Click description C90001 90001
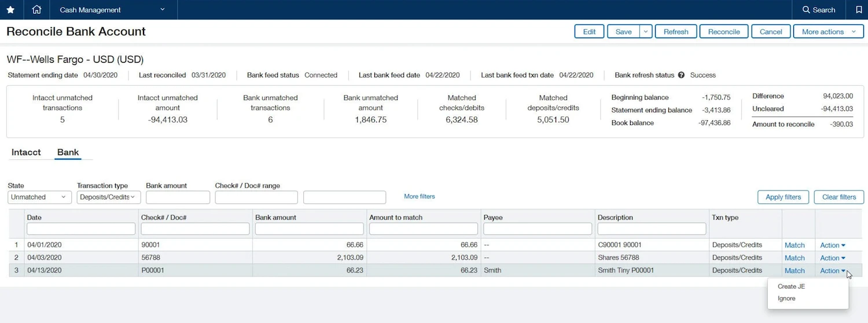Viewport: 868px width, 323px height. click(x=620, y=245)
